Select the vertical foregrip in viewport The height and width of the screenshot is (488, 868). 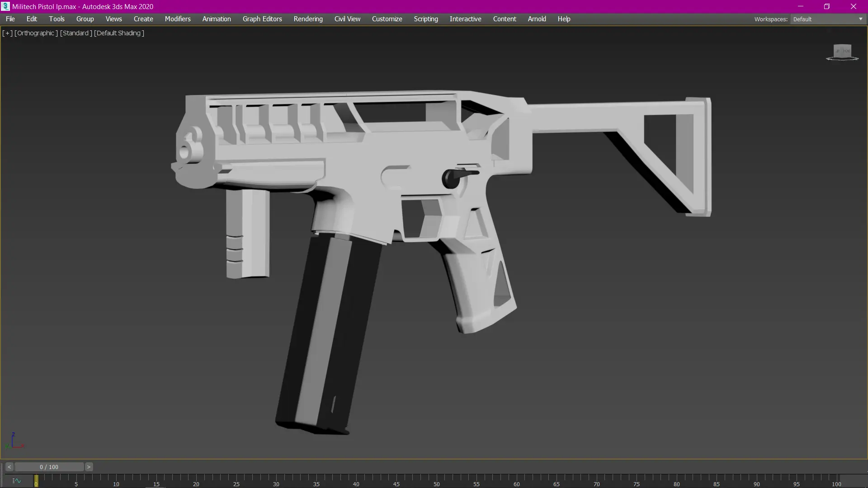pyautogui.click(x=247, y=234)
